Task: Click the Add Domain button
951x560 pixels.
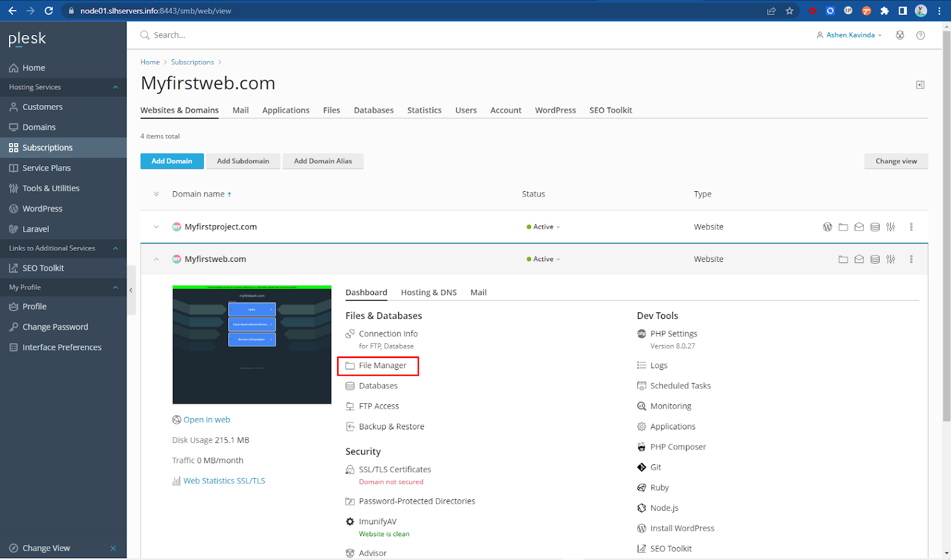Action: tap(172, 162)
